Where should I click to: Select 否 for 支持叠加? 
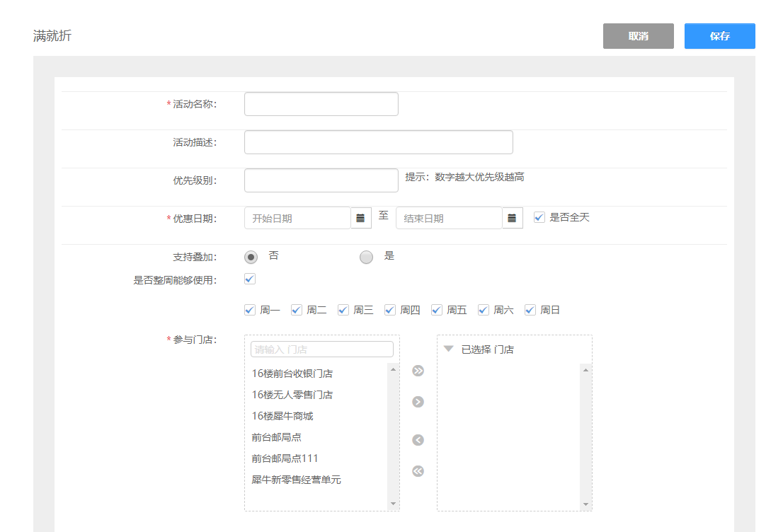click(x=251, y=257)
